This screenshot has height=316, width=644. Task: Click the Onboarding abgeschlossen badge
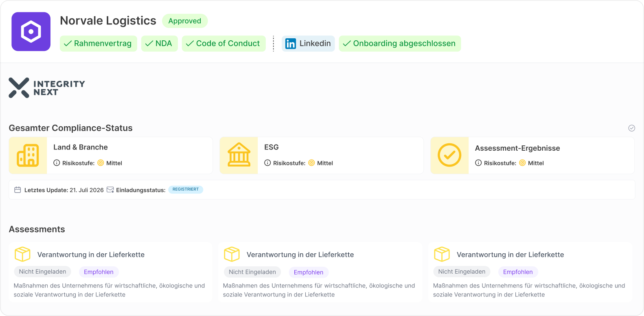400,44
